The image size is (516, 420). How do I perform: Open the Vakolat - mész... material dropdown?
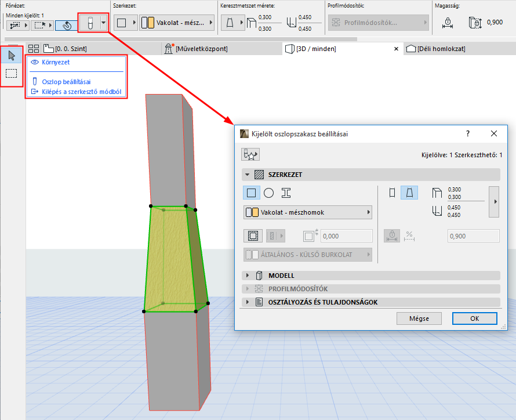click(x=177, y=23)
